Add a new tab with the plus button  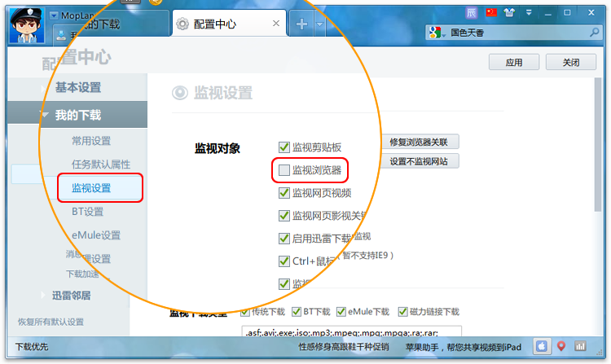pos(301,24)
